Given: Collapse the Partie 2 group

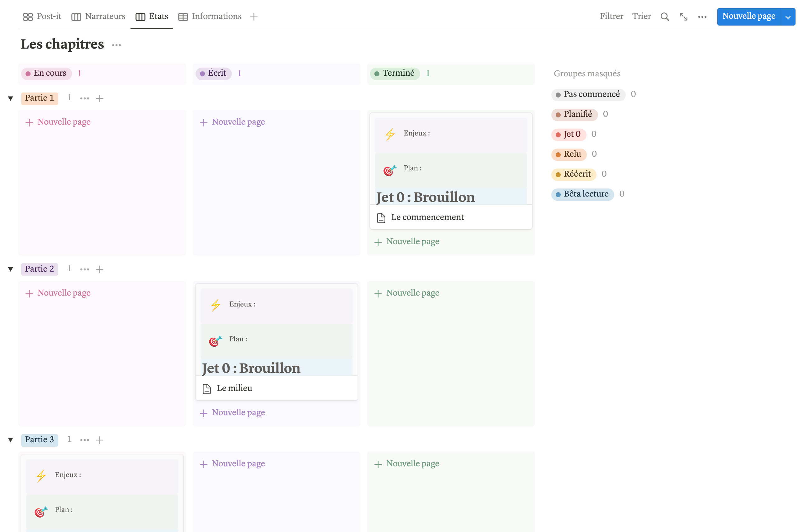Looking at the screenshot, I should [x=11, y=269].
